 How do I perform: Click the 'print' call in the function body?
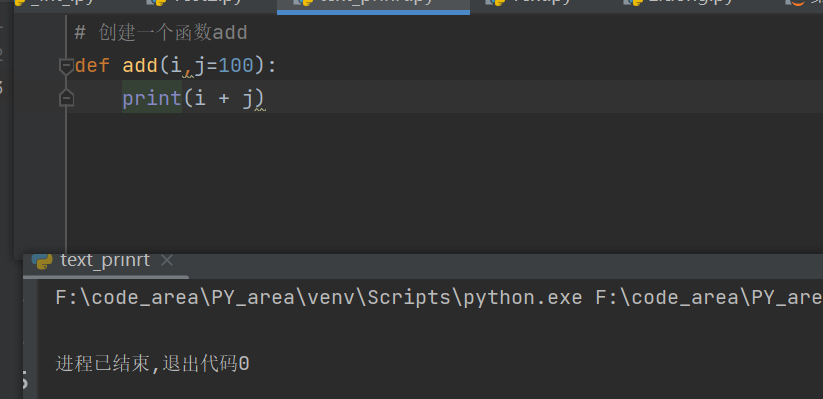152,99
